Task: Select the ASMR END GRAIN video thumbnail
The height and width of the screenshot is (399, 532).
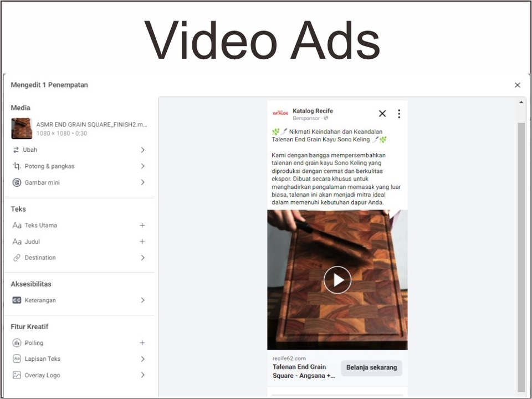Action: tap(21, 128)
